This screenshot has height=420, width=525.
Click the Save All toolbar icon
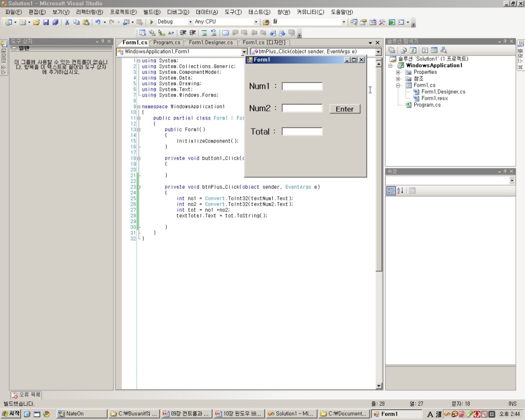coord(55,22)
